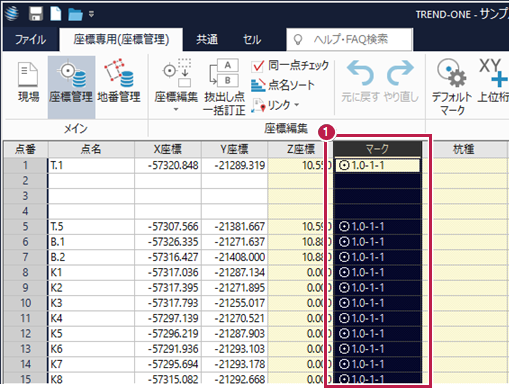Open a file with the folder icon
This screenshot has height=390, width=509.
[x=75, y=15]
